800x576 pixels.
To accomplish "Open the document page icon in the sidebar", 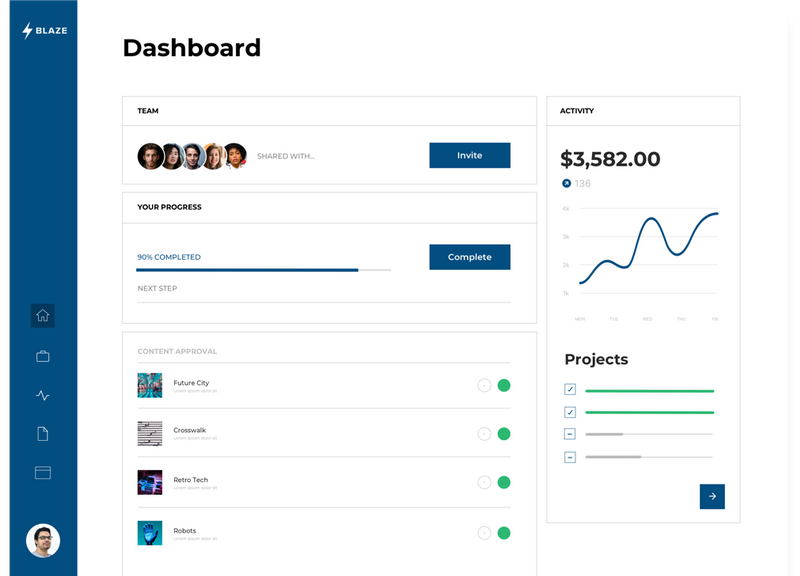I will click(x=43, y=433).
